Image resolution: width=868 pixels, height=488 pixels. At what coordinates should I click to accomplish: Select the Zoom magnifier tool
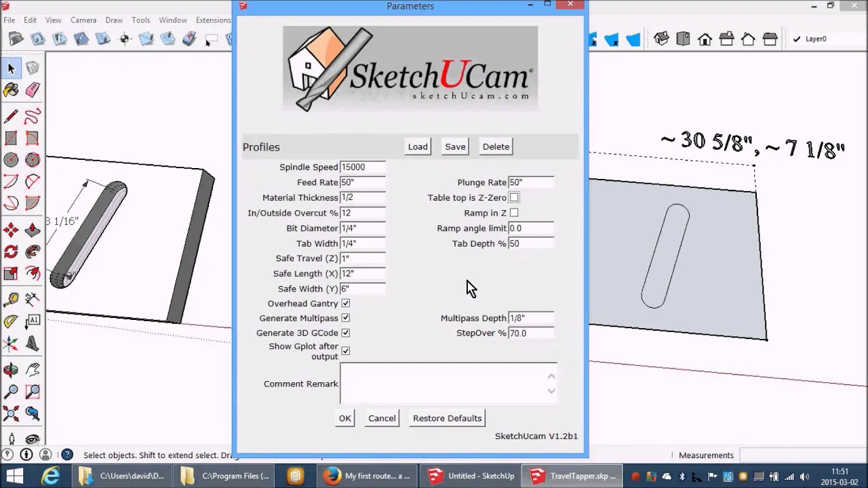tap(11, 392)
